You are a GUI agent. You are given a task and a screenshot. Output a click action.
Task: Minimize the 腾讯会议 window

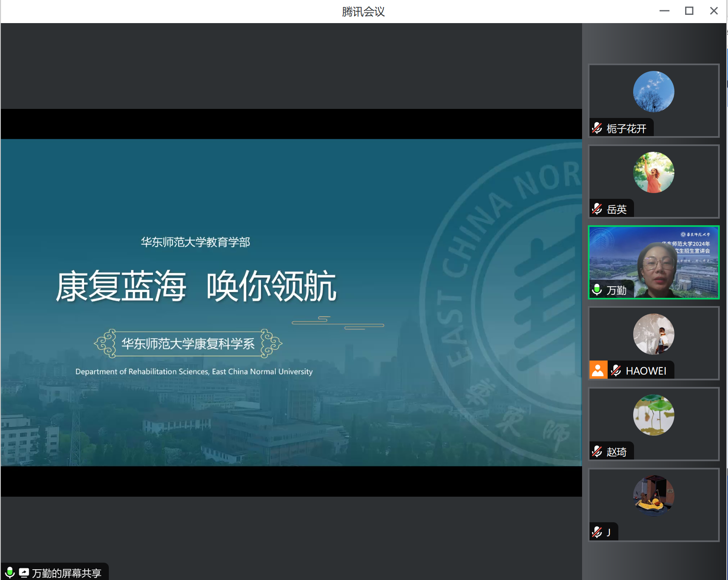point(665,11)
